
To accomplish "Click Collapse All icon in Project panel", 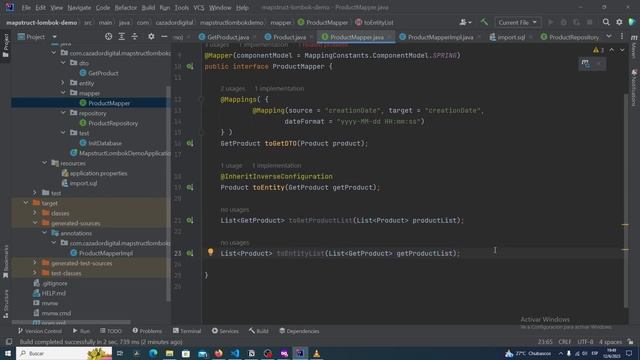I will (x=135, y=37).
